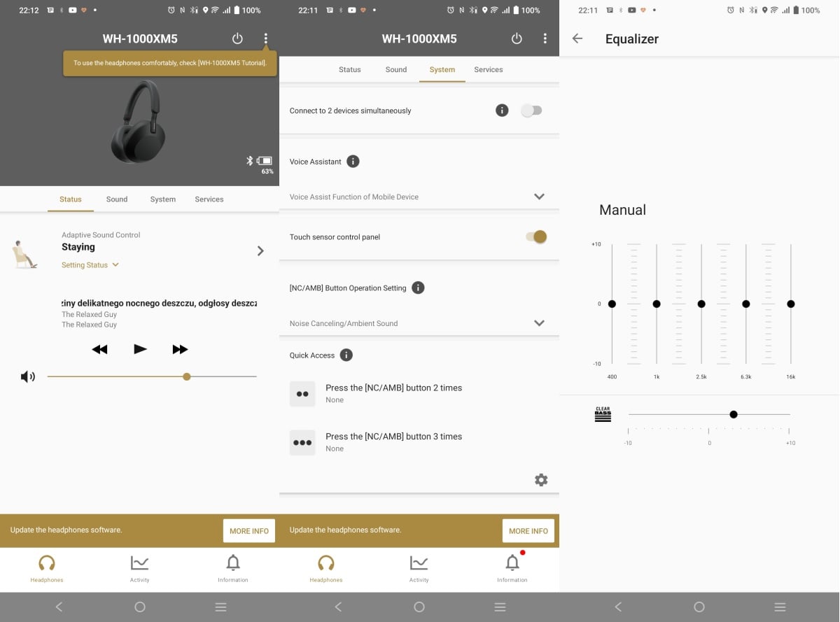
Task: Show info for Quick Access
Action: [x=346, y=355]
